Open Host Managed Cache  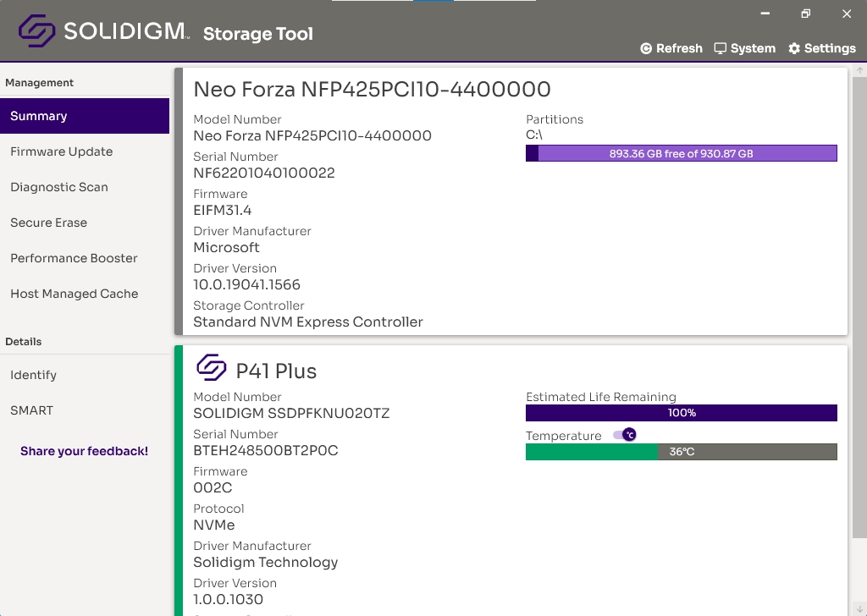tap(85, 294)
